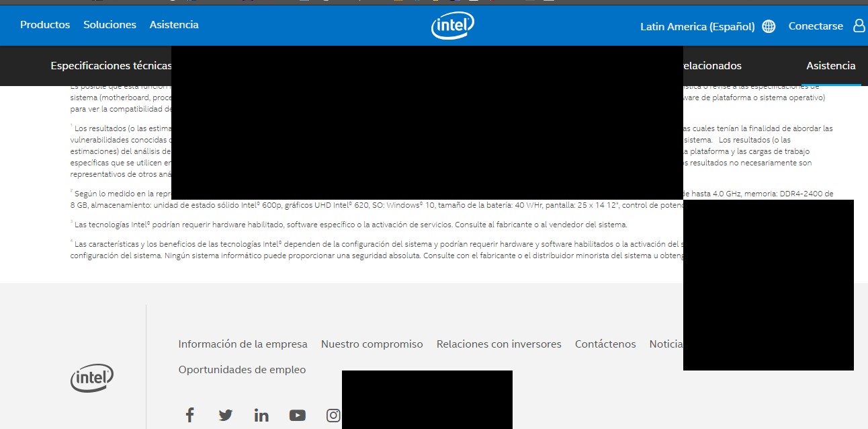Screen dimensions: 868x429
Task: Click the user profile icon
Action: click(859, 26)
